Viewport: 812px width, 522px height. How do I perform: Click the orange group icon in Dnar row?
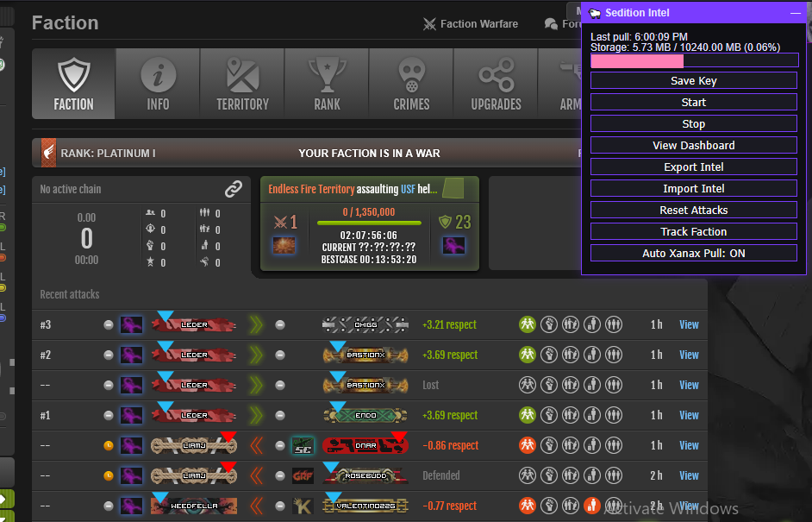click(x=528, y=446)
